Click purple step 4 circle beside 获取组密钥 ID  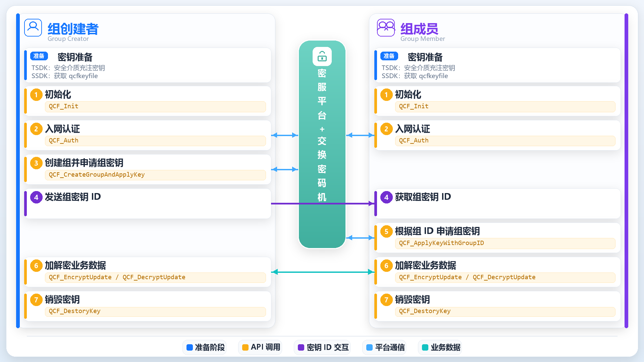(386, 197)
